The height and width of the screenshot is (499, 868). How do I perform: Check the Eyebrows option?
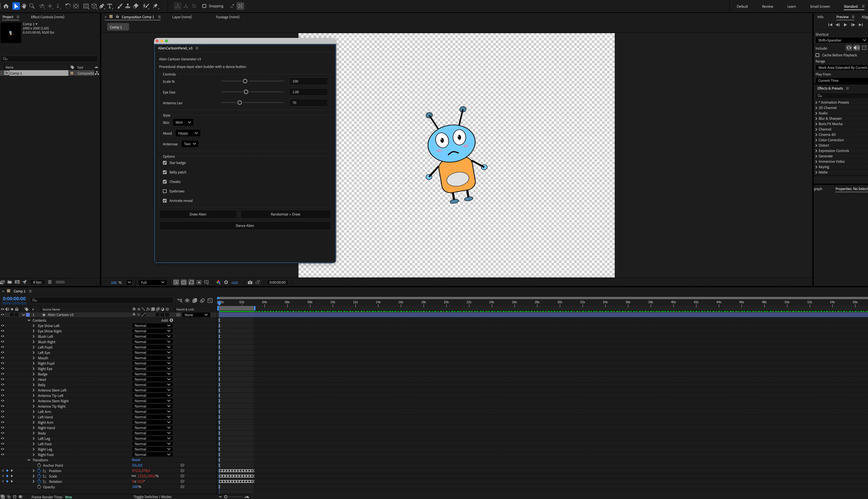coord(165,191)
